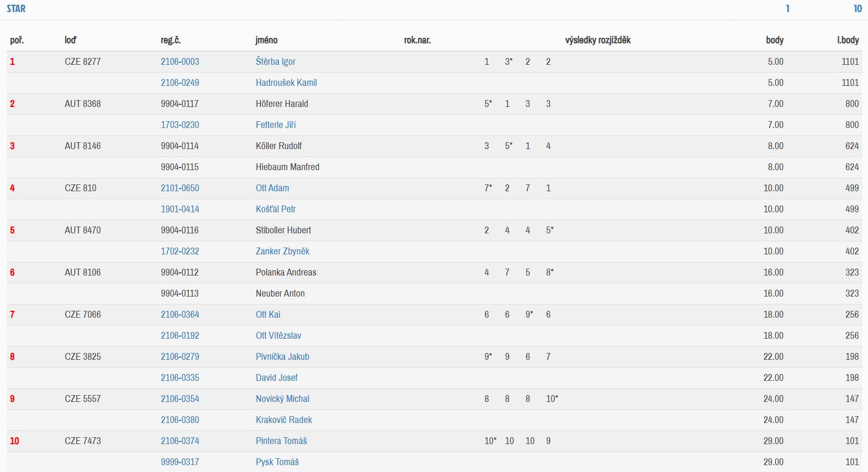Click the number 10 in the header
Viewport: 868px width, 472px height.
pyautogui.click(x=857, y=8)
